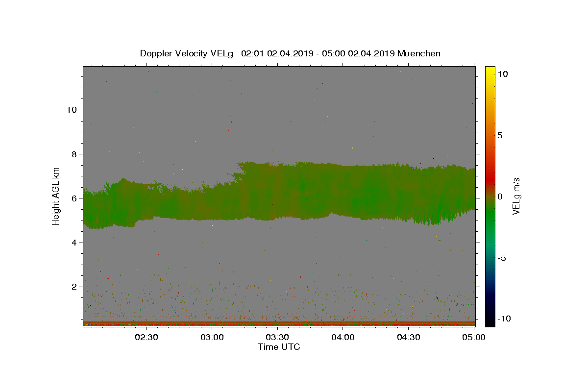Click colorbar label '-10' at bottom

(503, 319)
